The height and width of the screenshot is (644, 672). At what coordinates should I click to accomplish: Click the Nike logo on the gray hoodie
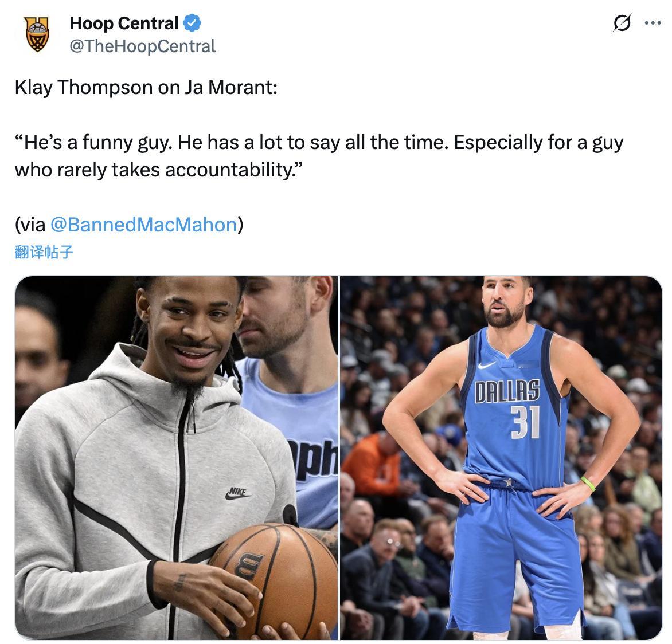pyautogui.click(x=238, y=493)
